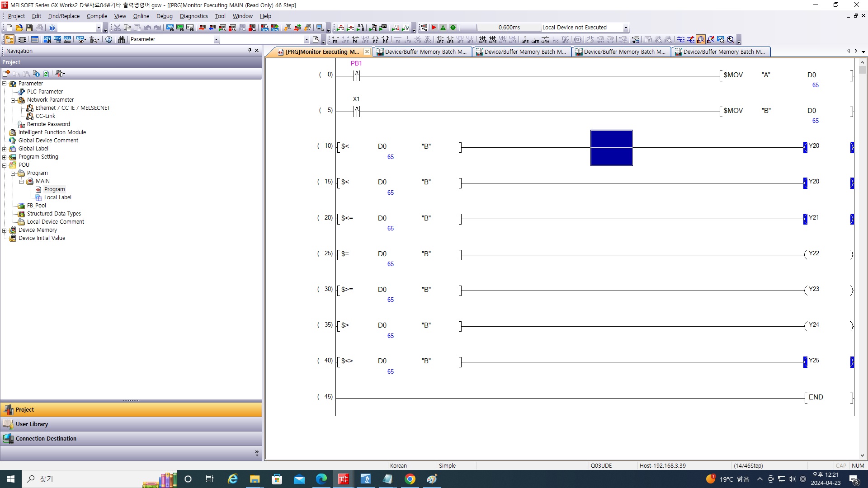Viewport: 868px width, 488px height.
Task: Select CC-Link tree item
Action: click(x=45, y=116)
